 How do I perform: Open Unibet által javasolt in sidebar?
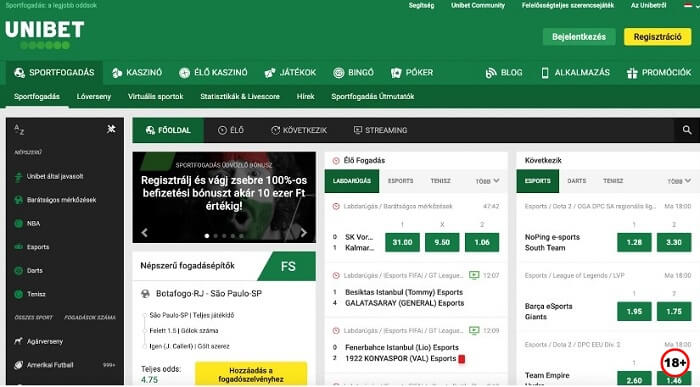49,176
